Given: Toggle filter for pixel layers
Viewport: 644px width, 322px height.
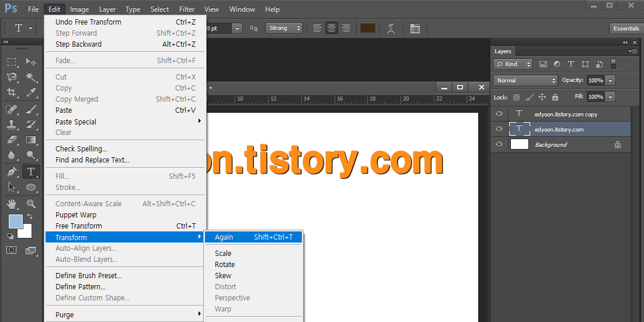Looking at the screenshot, I should point(544,64).
